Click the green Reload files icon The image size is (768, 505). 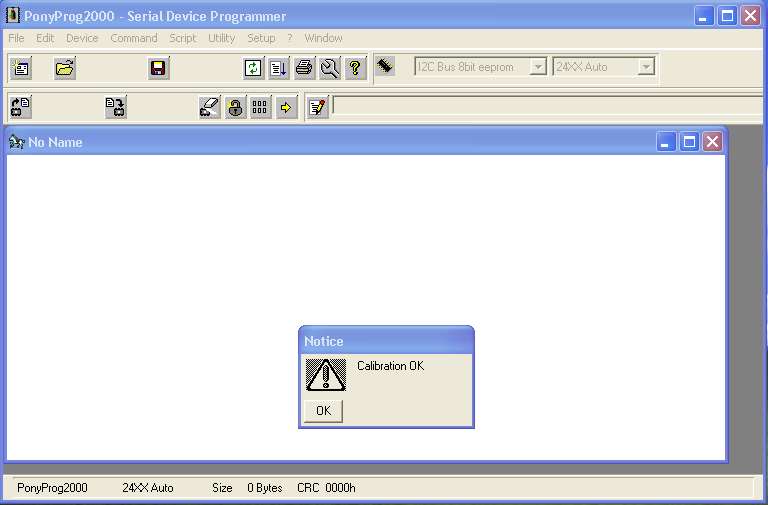point(254,68)
